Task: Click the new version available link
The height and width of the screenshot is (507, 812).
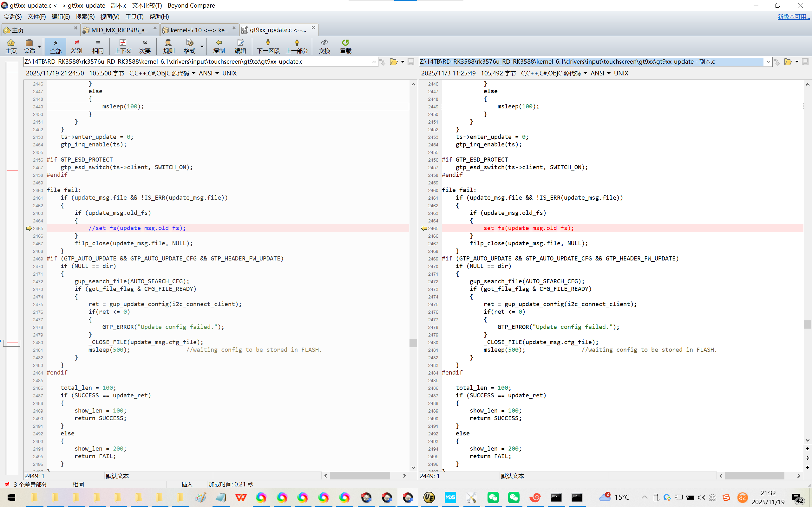Action: (793, 16)
